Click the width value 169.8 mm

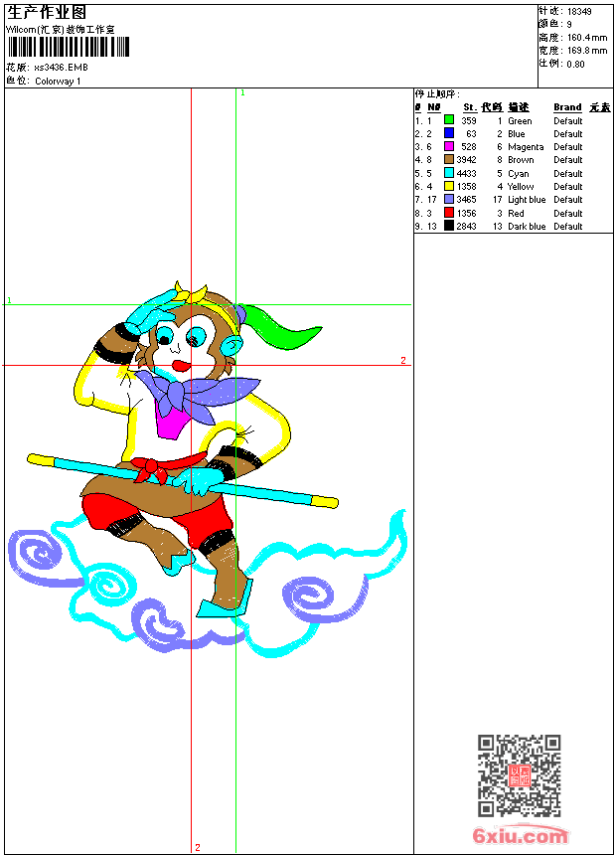[587, 51]
